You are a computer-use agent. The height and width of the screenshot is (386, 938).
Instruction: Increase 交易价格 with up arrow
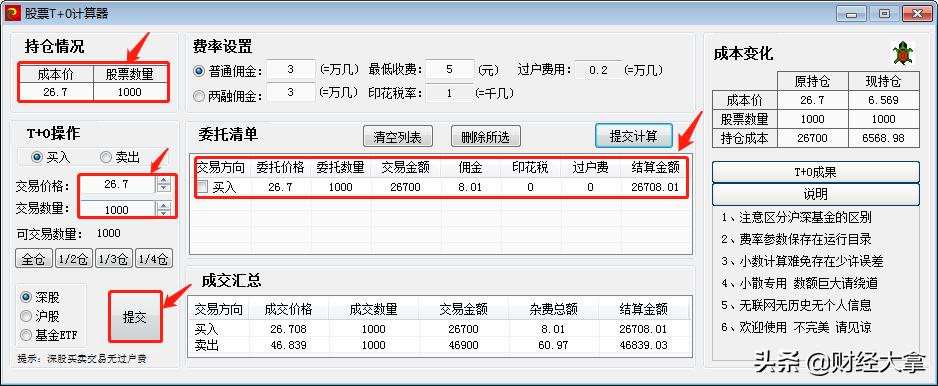click(163, 181)
